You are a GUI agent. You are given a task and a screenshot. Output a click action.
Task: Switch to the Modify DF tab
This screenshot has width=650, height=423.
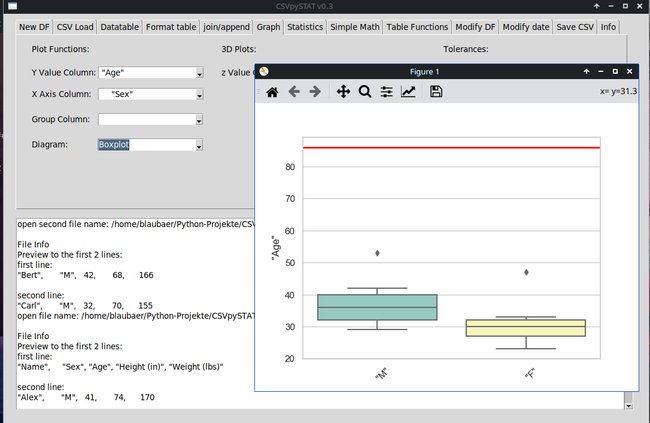(475, 27)
